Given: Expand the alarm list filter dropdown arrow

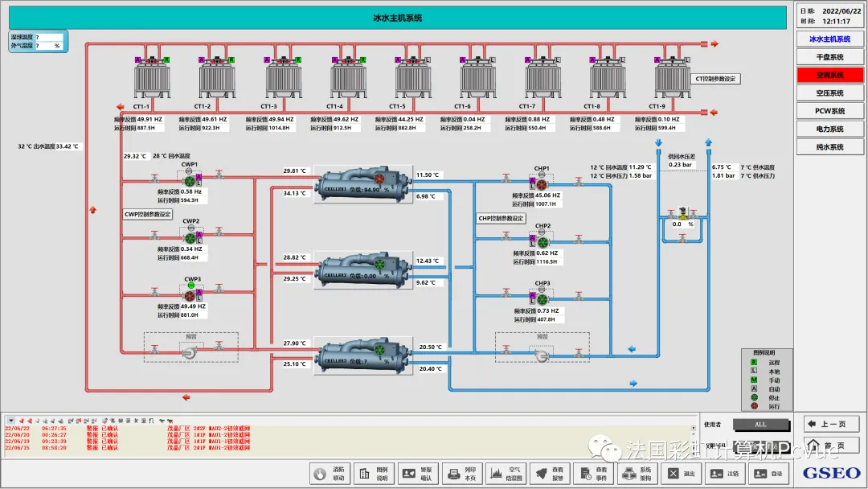Looking at the screenshot, I should pos(10,421).
